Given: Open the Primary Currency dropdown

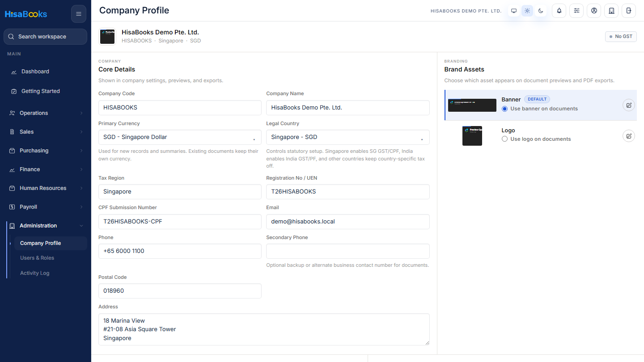Looking at the screenshot, I should [x=180, y=137].
